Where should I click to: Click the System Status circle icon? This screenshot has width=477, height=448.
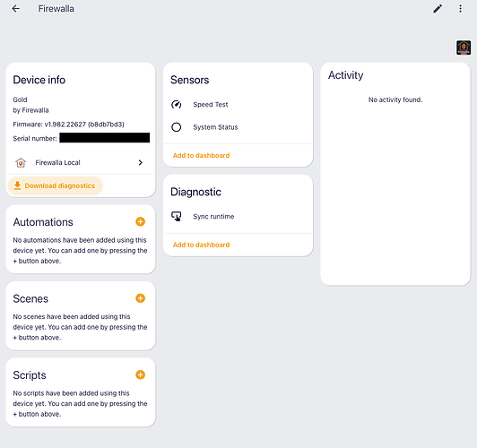[x=176, y=127]
